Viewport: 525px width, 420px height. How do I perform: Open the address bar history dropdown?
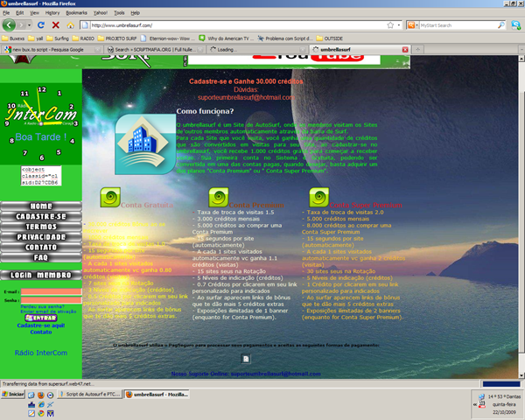pos(399,25)
